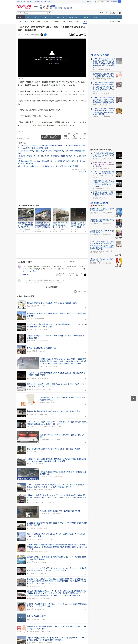Click 返信 2件 under the first comment

pyautogui.click(x=26, y=275)
